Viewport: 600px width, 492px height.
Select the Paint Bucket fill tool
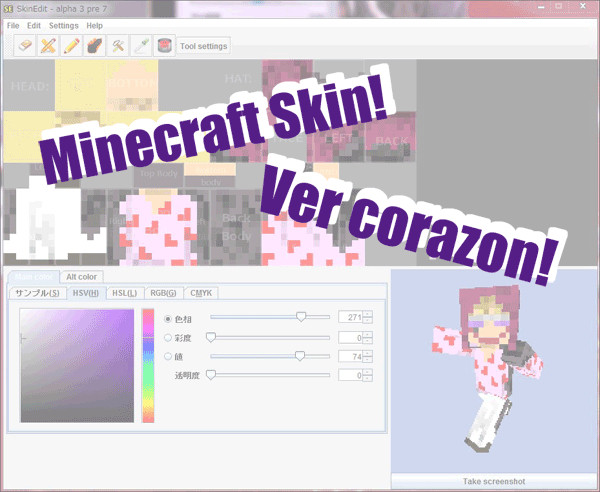pyautogui.click(x=164, y=46)
